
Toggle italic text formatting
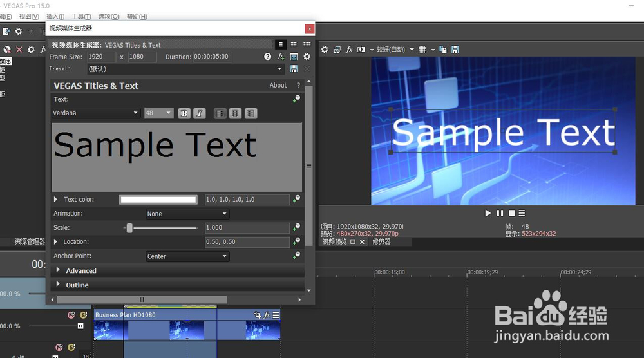coord(199,113)
